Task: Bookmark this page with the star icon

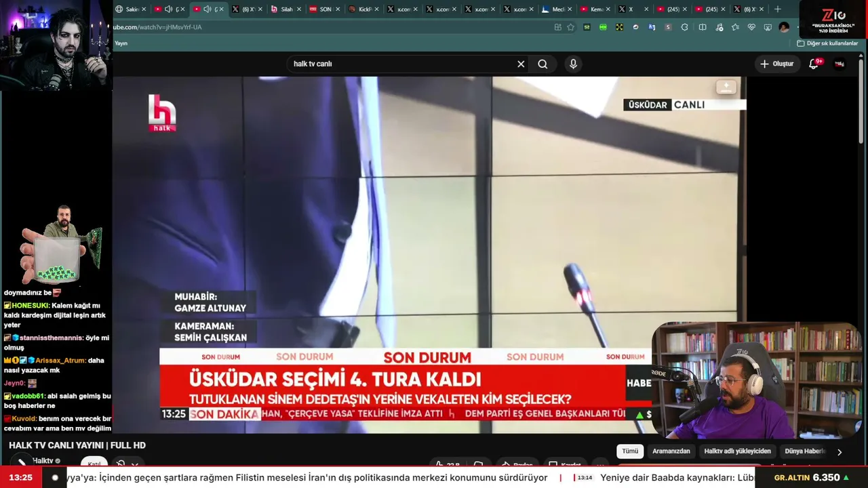Action: click(x=570, y=27)
